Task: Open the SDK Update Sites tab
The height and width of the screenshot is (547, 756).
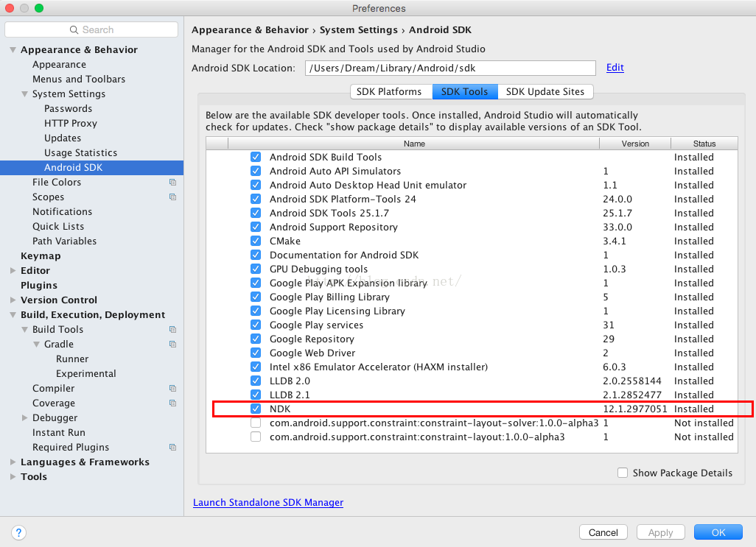Action: point(545,91)
